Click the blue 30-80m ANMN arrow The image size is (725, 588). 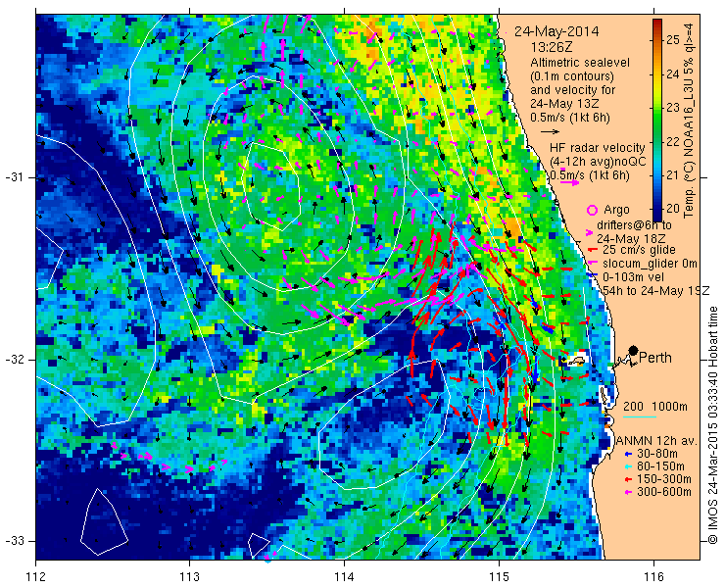tap(627, 454)
